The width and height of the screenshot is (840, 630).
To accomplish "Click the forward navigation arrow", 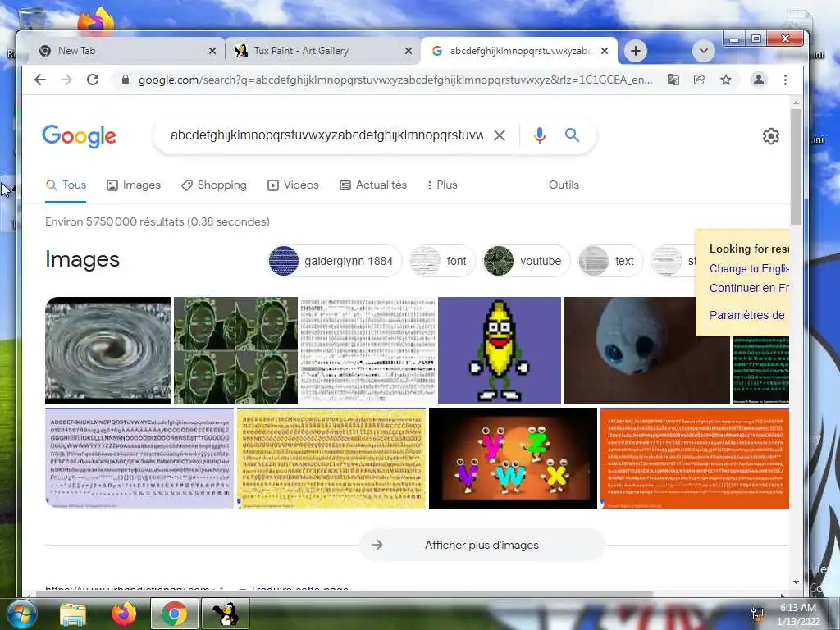I will 66,80.
